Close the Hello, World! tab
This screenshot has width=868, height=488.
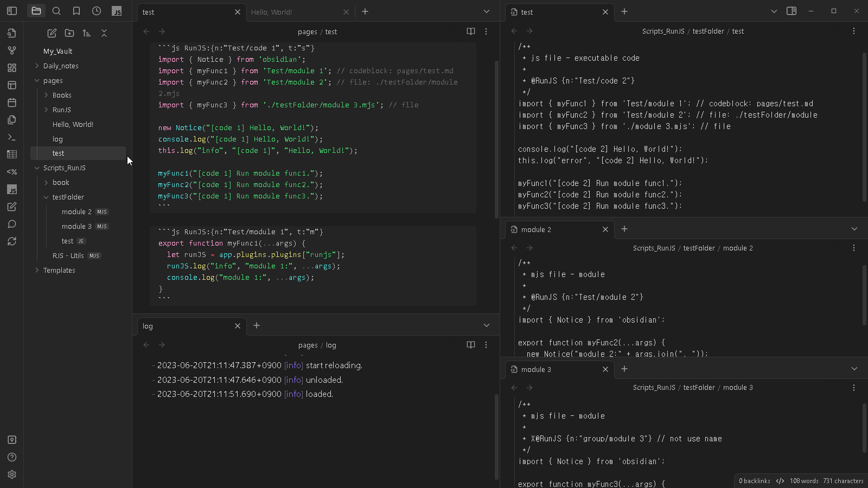pos(346,12)
